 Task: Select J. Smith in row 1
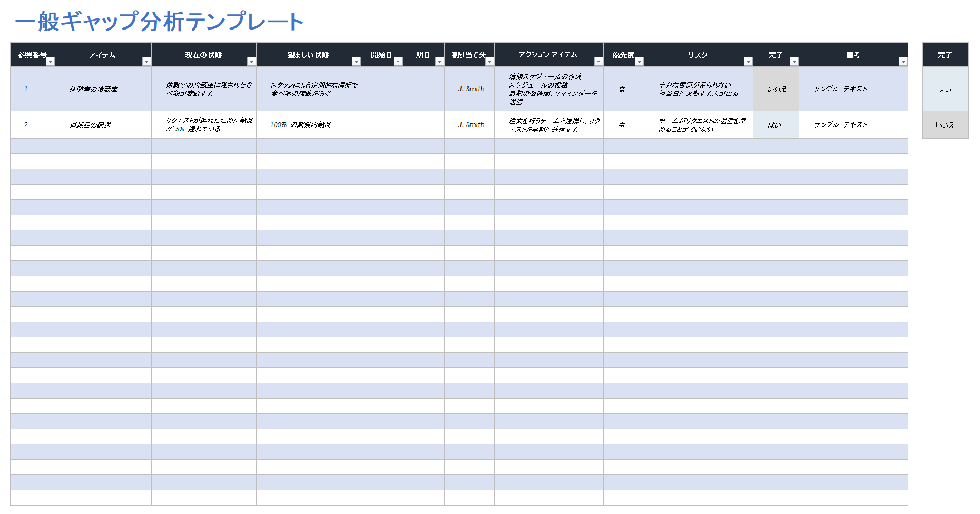pyautogui.click(x=469, y=89)
